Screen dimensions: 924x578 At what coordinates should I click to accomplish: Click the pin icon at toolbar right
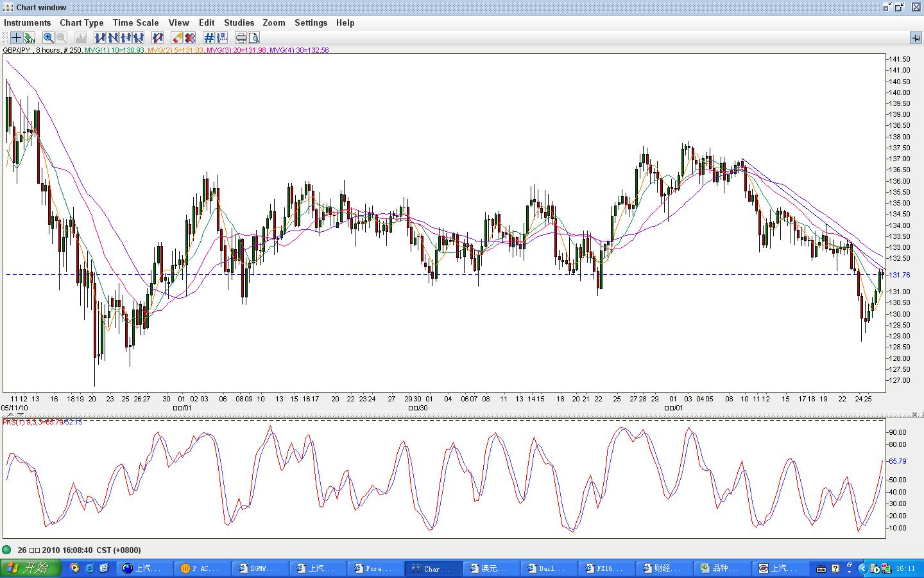point(916,38)
